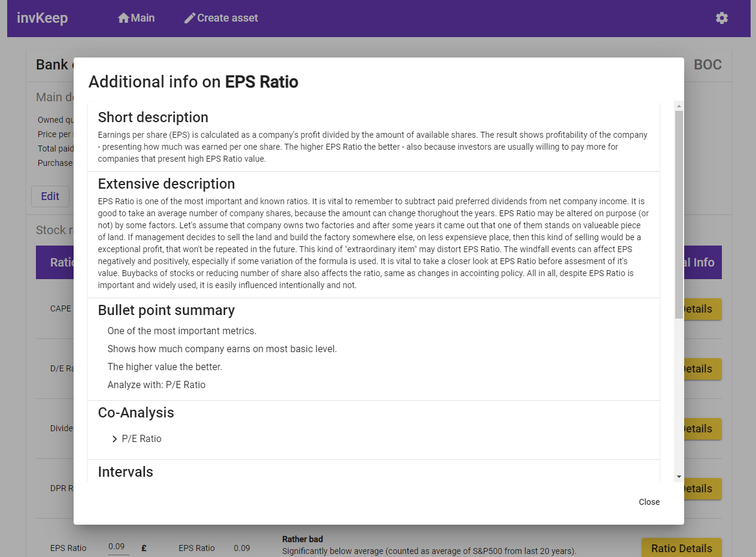This screenshot has width=756, height=557.
Task: Click the home icon beside Main
Action: click(x=123, y=18)
